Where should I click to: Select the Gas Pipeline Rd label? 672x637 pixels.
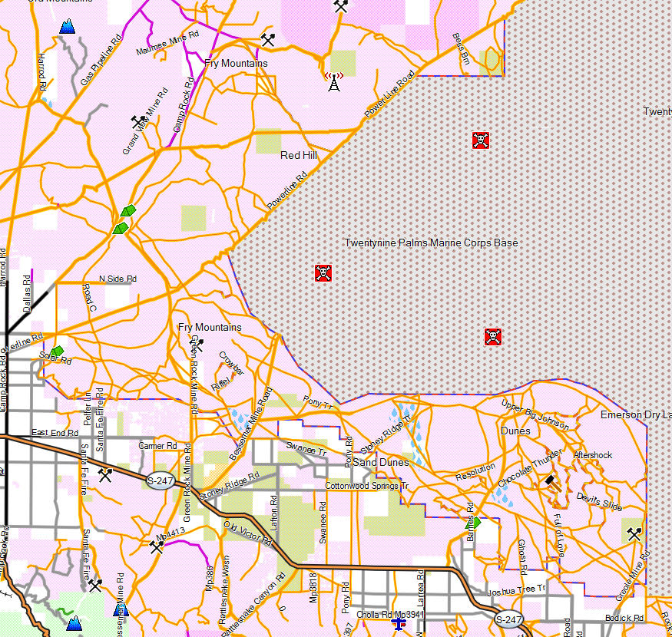pos(101,60)
